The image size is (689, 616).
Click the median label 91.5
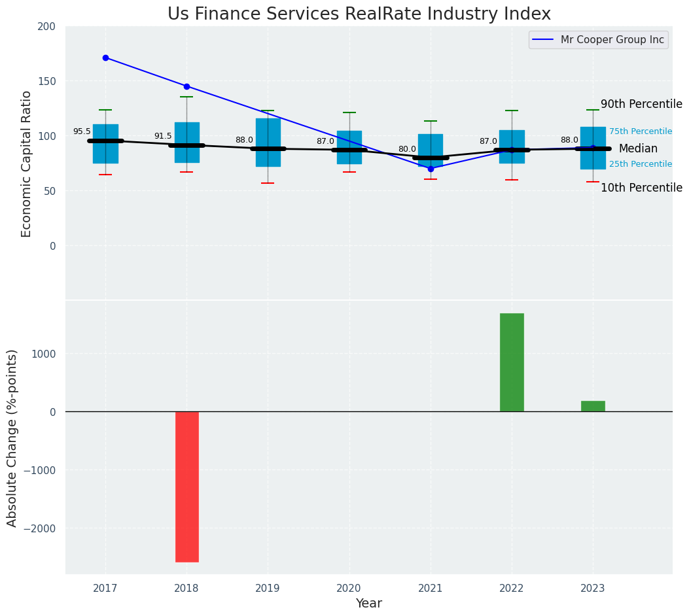point(163,136)
